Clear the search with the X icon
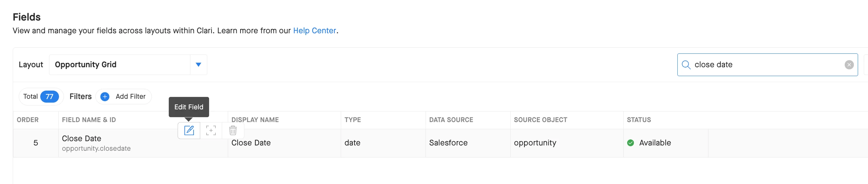 849,65
